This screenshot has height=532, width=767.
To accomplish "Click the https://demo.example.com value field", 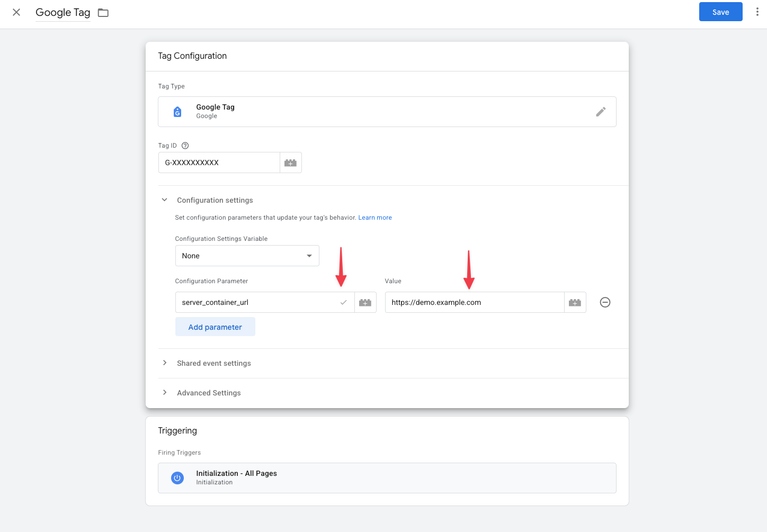I will pos(475,302).
